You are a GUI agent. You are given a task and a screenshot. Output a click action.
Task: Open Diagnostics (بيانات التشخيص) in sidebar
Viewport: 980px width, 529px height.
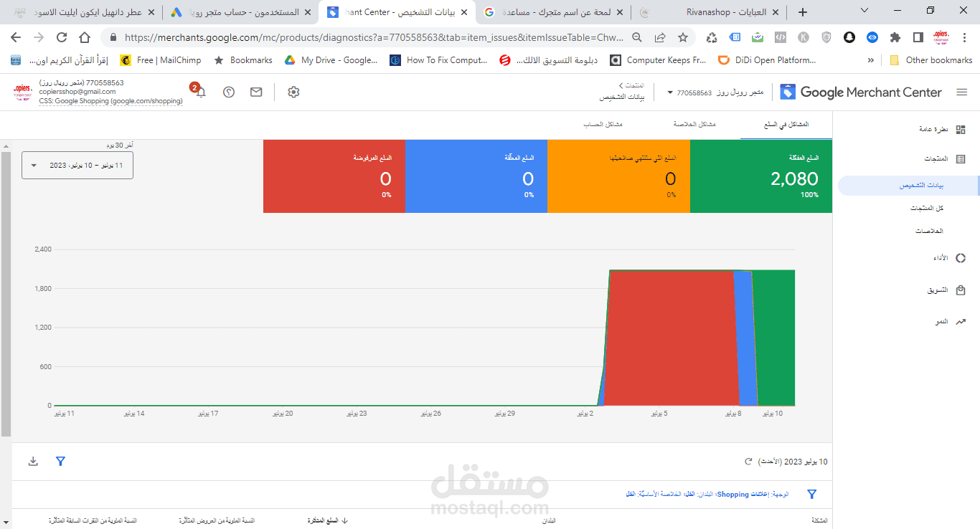(x=908, y=185)
